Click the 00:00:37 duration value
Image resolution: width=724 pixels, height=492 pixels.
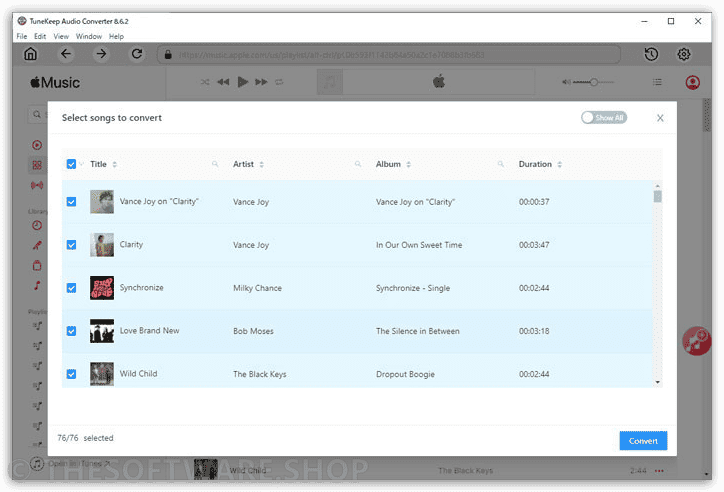pyautogui.click(x=534, y=202)
